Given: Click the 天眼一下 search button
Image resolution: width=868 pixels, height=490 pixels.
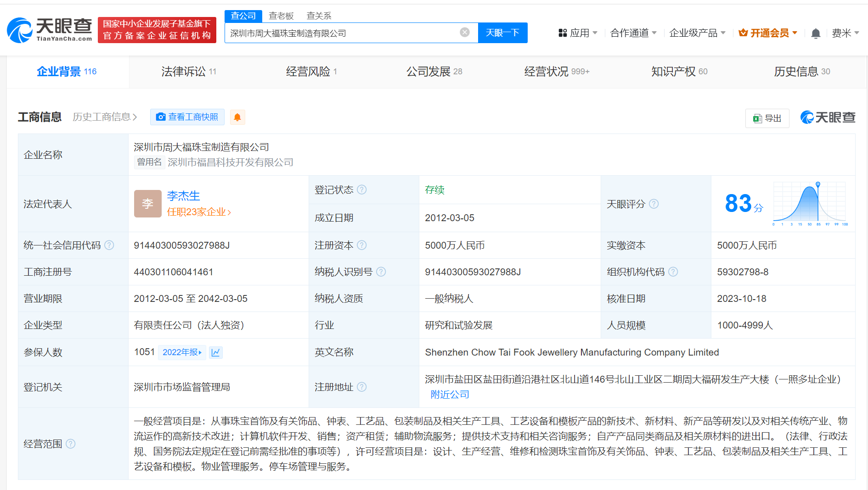Looking at the screenshot, I should coord(502,33).
